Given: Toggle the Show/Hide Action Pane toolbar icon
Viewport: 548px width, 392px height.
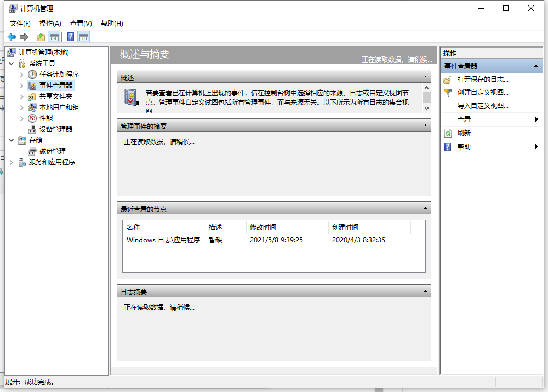Looking at the screenshot, I should [x=83, y=37].
